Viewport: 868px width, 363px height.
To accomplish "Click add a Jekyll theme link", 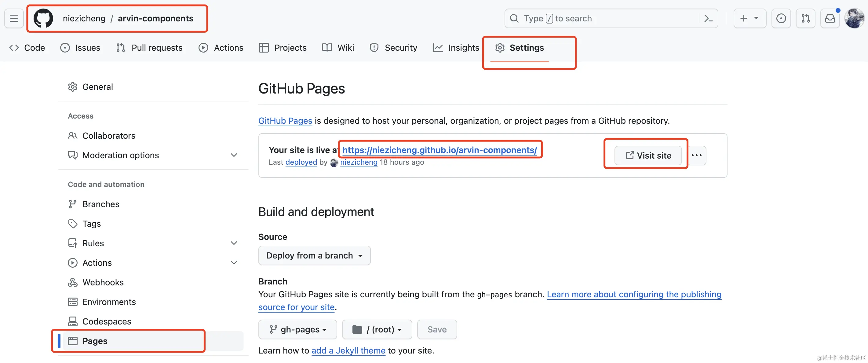I will click(x=348, y=351).
